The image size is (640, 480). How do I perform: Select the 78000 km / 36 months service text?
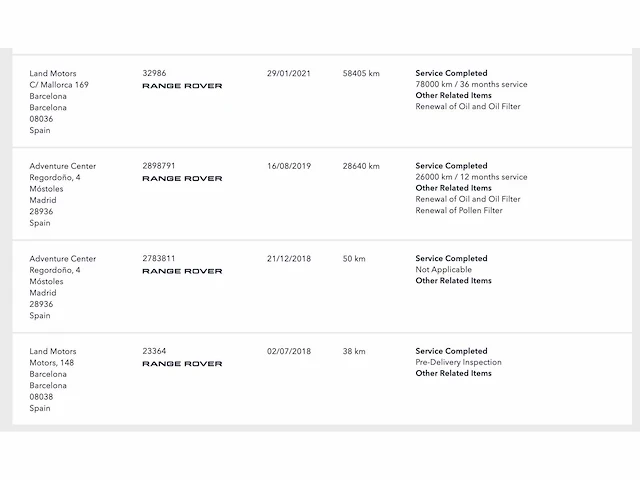pyautogui.click(x=471, y=84)
